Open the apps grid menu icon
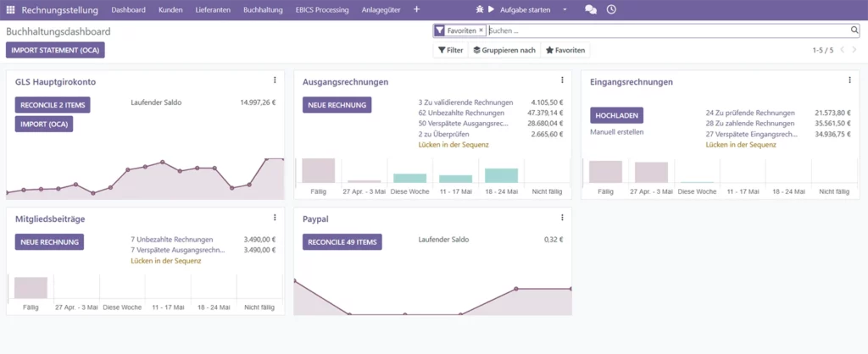868x354 pixels. (x=10, y=10)
